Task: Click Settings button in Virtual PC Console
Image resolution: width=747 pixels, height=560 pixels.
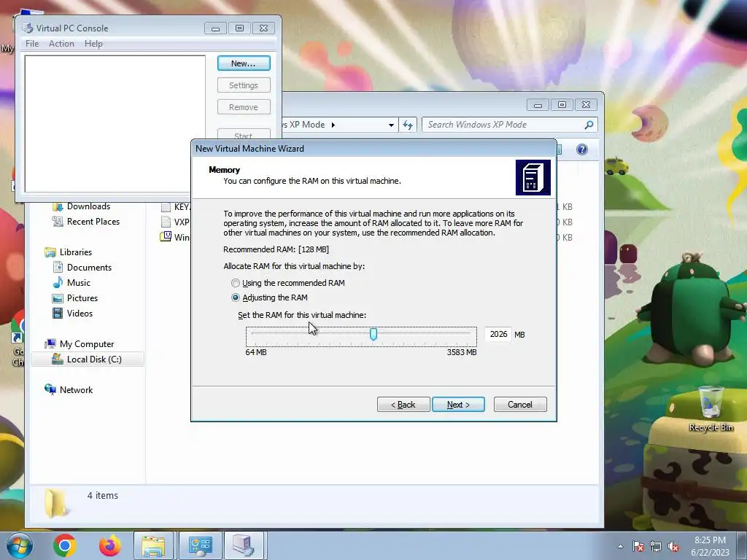Action: tap(244, 85)
